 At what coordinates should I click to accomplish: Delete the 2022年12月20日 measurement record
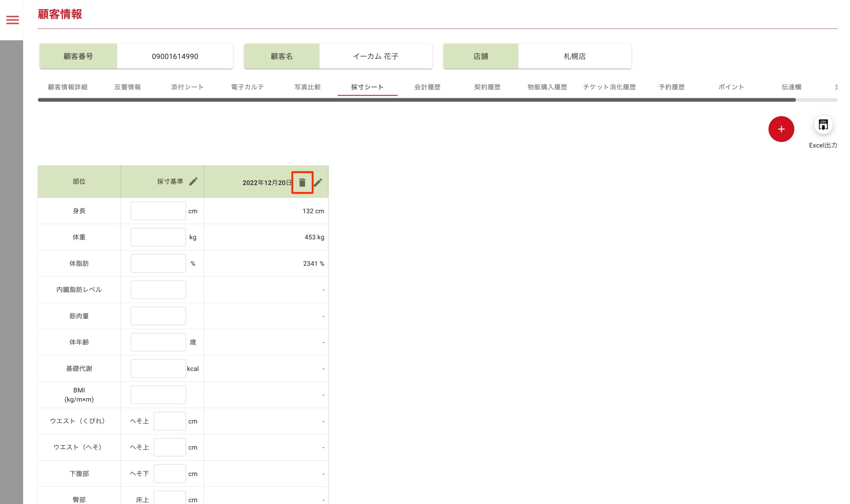(302, 183)
